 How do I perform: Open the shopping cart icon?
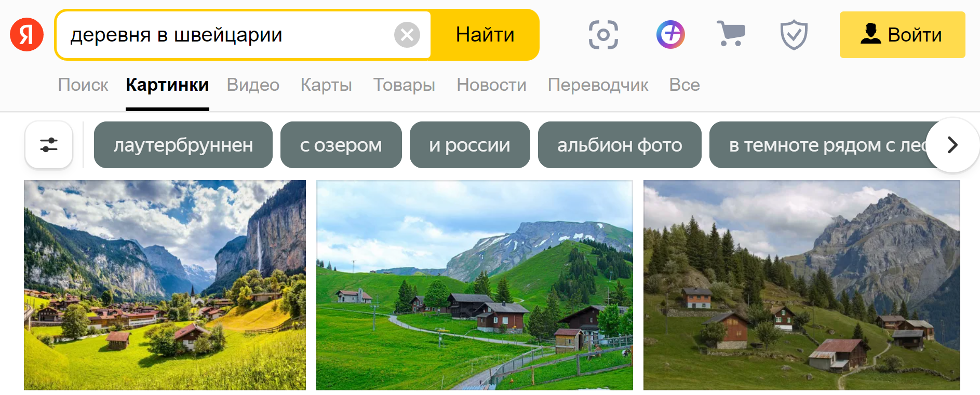[731, 33]
